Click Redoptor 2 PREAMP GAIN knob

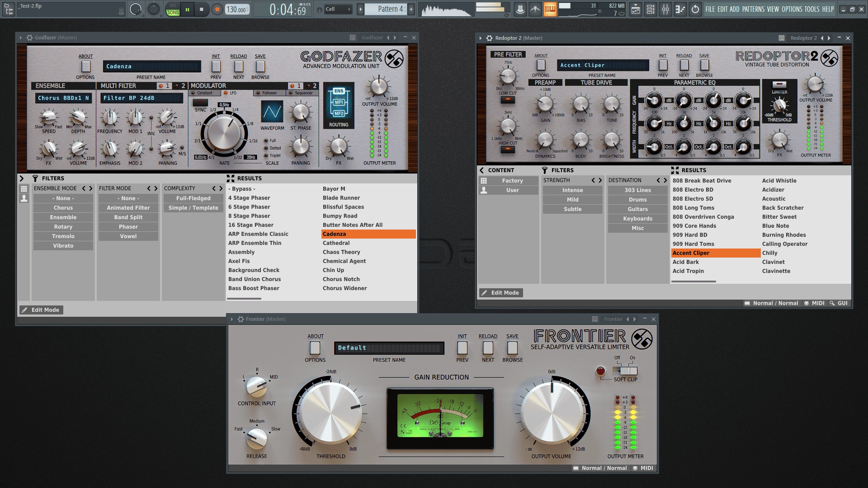click(545, 104)
